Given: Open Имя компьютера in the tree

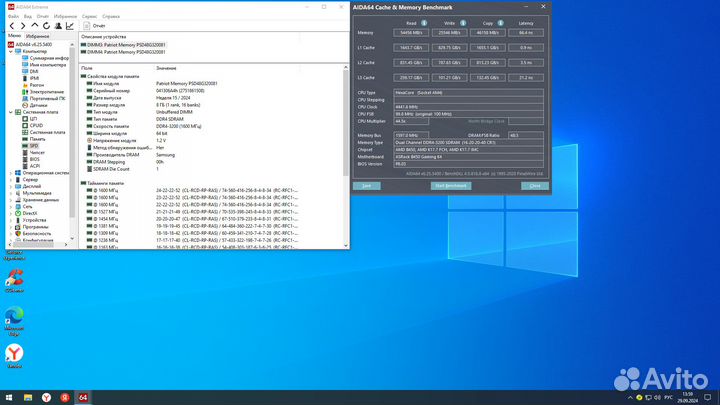Looking at the screenshot, I should 44,65.
